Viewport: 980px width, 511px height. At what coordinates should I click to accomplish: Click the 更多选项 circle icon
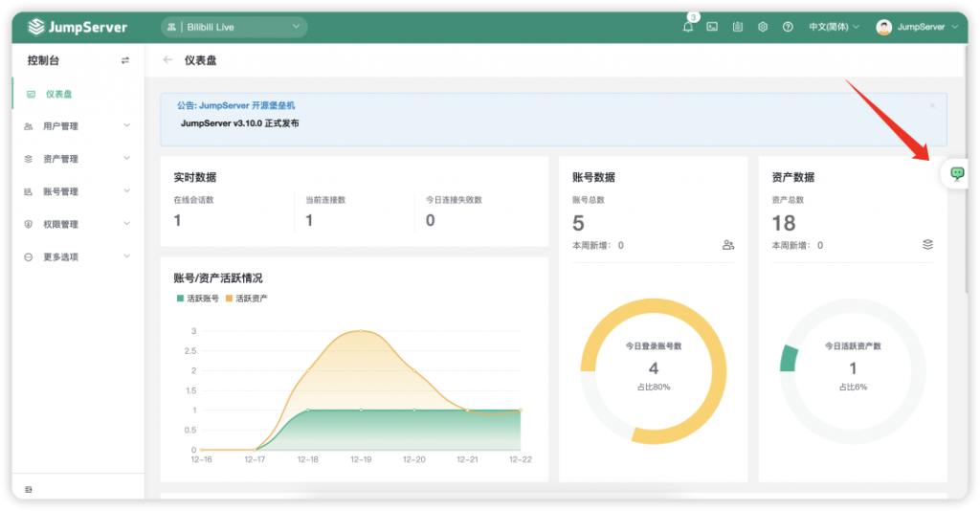click(28, 256)
